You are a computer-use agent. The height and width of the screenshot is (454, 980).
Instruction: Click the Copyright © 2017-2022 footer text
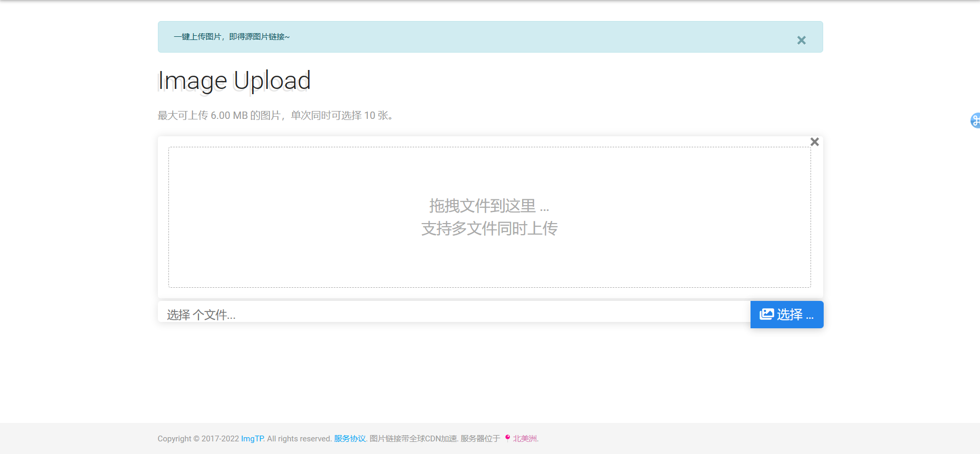click(198, 439)
